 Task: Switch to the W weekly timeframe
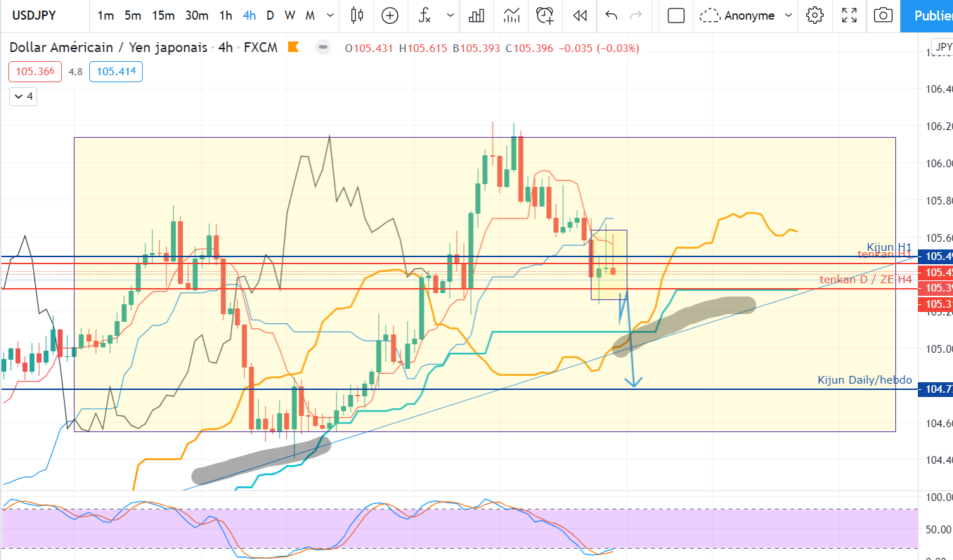(x=290, y=15)
